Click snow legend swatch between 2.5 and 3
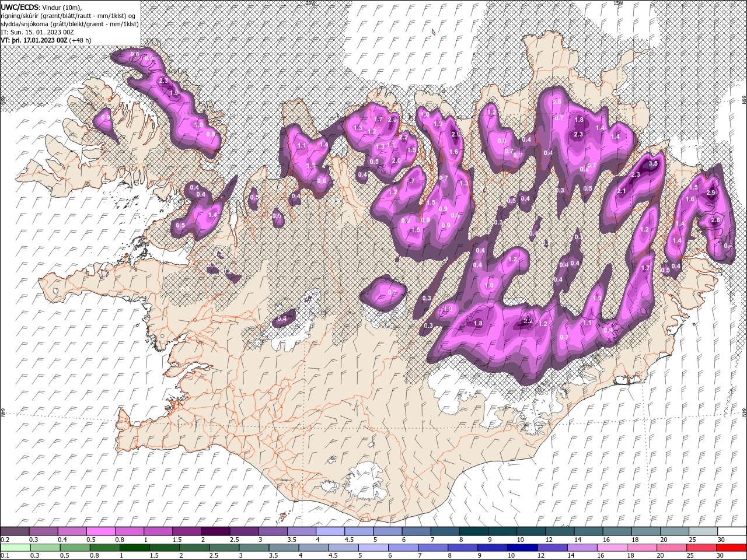The image size is (747, 560). (244, 531)
